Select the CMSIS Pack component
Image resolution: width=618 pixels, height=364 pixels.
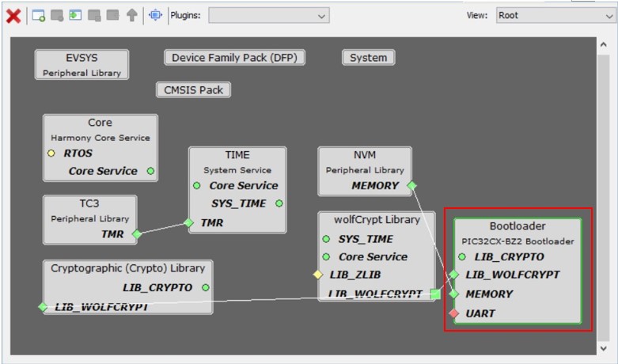click(x=194, y=90)
